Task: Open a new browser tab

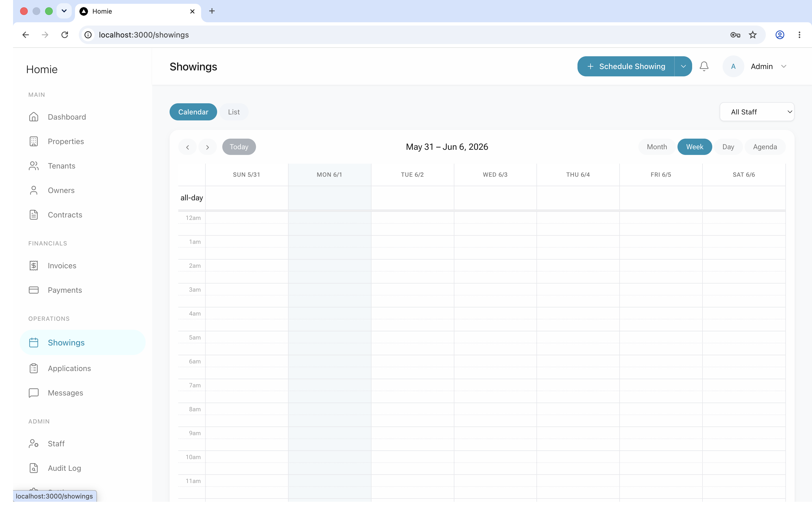Action: click(212, 11)
